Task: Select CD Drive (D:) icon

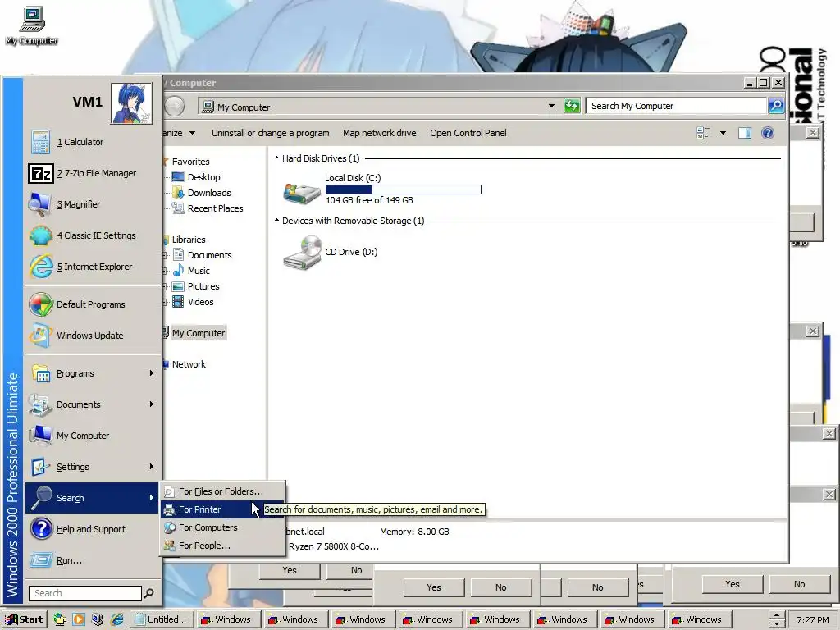Action: (x=302, y=253)
